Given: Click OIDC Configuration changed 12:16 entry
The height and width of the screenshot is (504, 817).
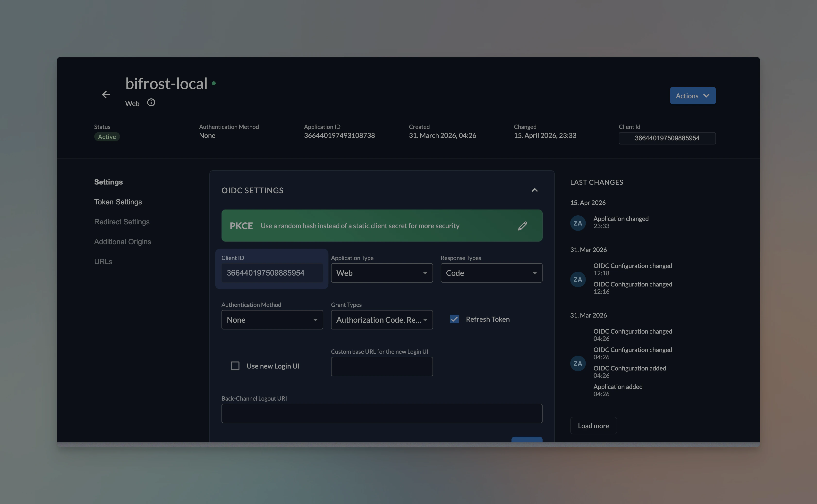Looking at the screenshot, I should (x=633, y=288).
